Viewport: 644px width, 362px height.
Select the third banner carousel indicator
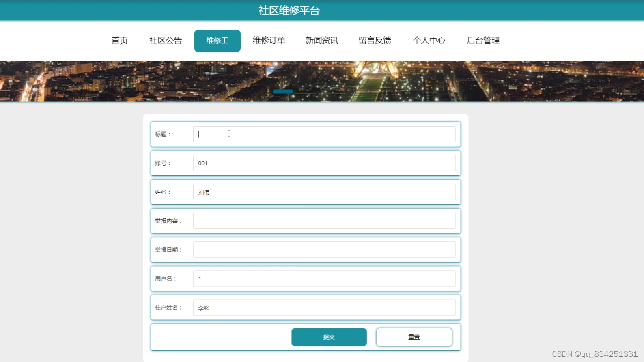coord(329,93)
